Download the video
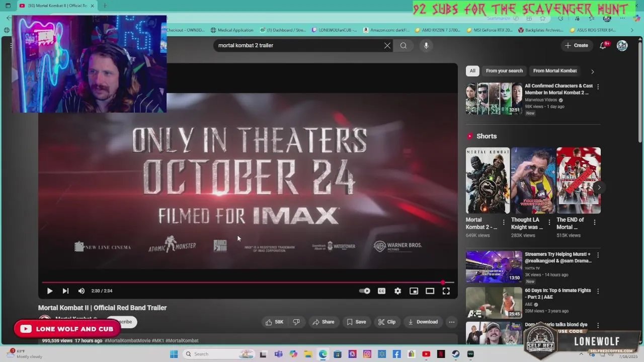The image size is (644, 362). pos(423,322)
